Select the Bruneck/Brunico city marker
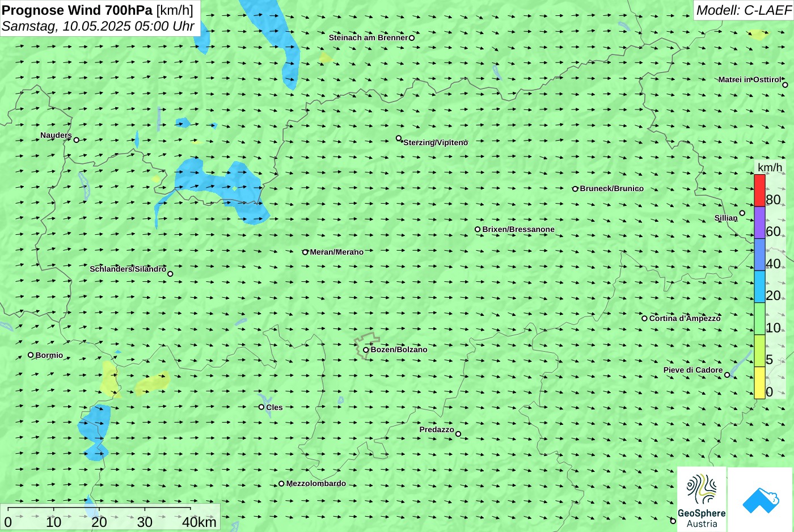 tap(575, 189)
